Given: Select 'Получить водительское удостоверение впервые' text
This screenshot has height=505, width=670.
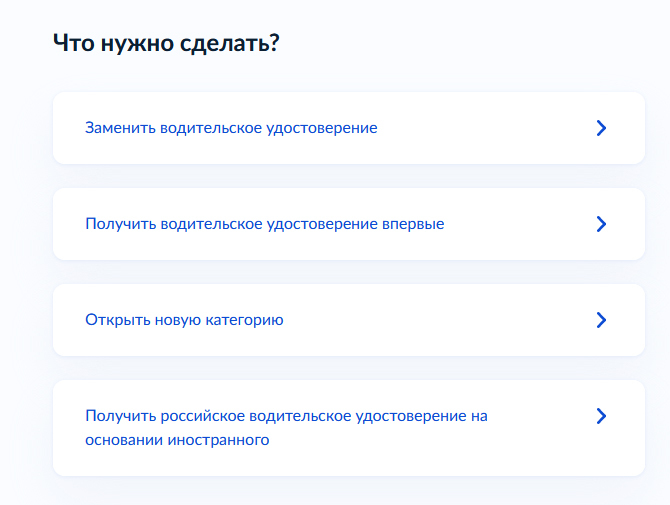Looking at the screenshot, I should pyautogui.click(x=264, y=224).
